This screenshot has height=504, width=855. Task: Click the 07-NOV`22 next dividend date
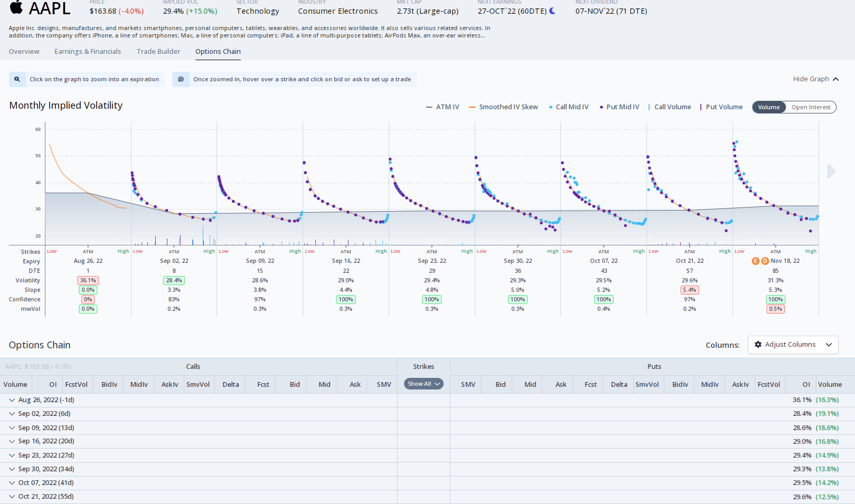pyautogui.click(x=611, y=11)
